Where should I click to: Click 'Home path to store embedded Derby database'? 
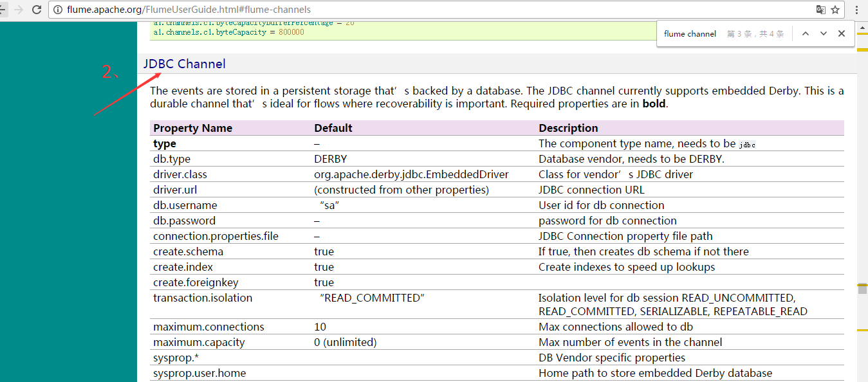point(655,373)
